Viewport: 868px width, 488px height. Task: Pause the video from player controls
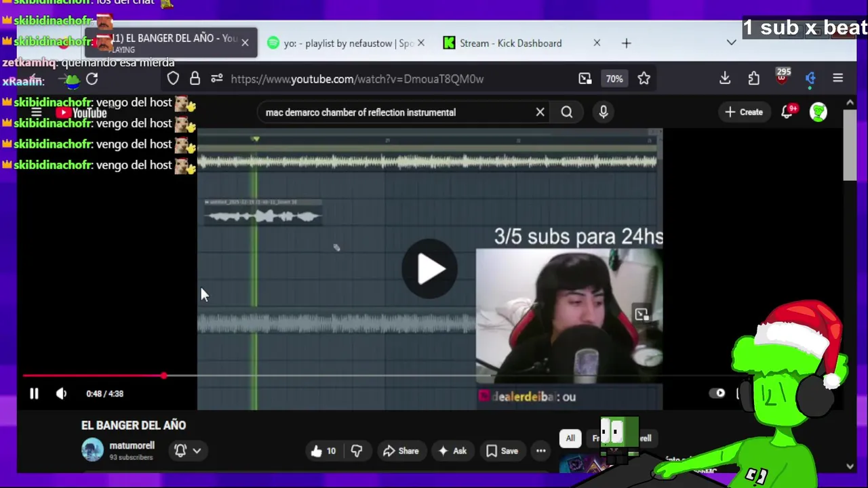pyautogui.click(x=34, y=393)
